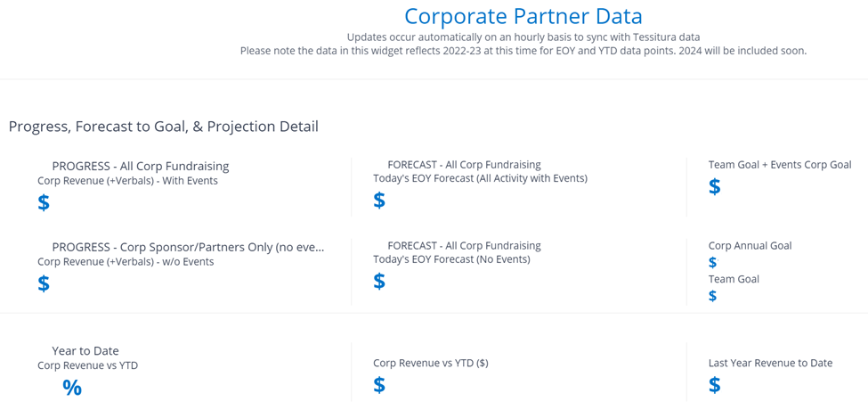Click the Last Year Revenue to Date label
The image size is (868, 418).
click(x=770, y=363)
